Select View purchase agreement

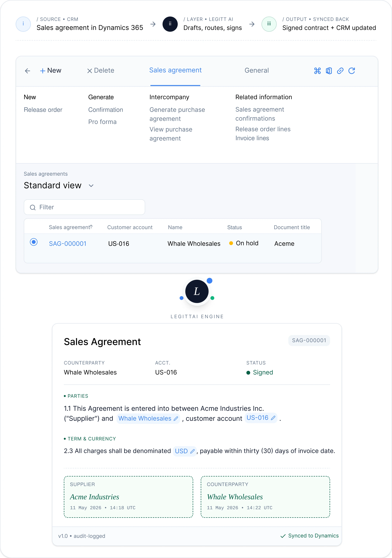(x=171, y=134)
